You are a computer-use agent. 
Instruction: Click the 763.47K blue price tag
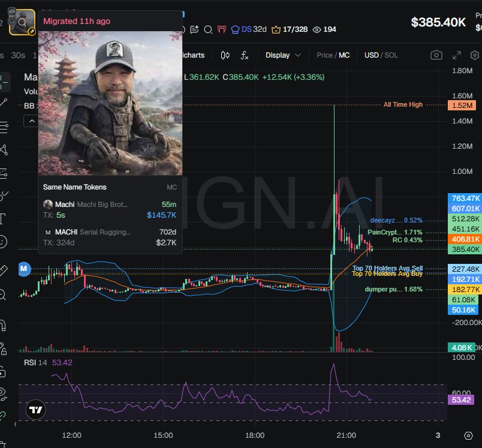[x=465, y=198]
